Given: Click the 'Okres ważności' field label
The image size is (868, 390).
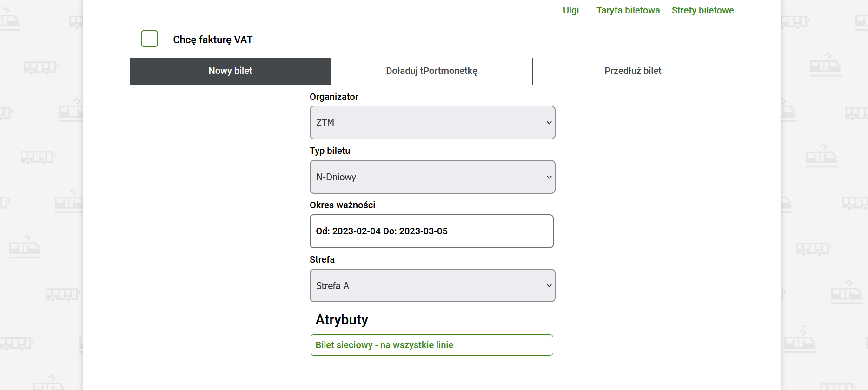Looking at the screenshot, I should 342,205.
